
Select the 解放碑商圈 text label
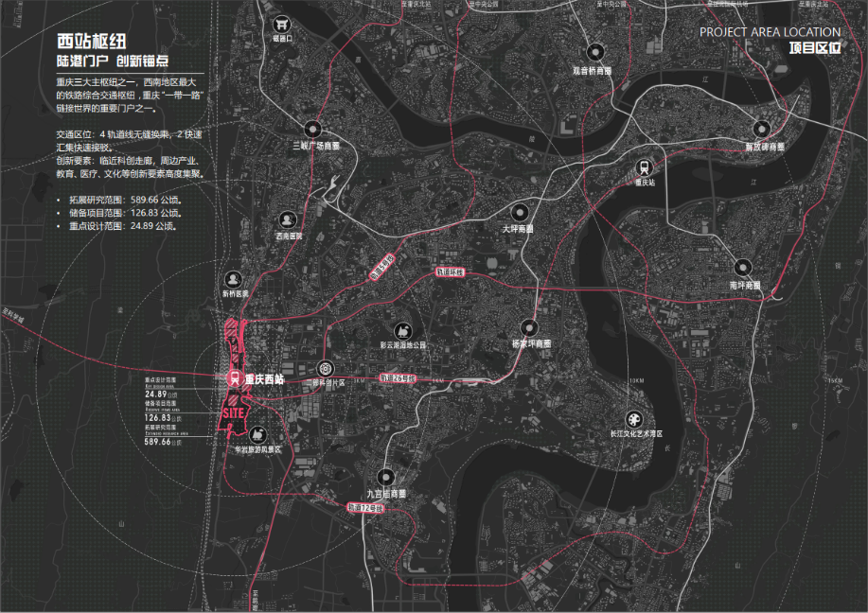coord(765,148)
